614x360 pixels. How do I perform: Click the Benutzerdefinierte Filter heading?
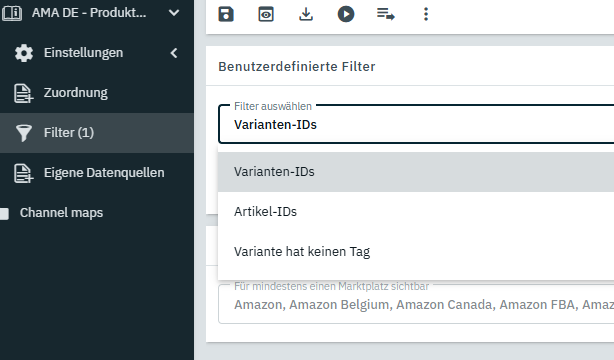pyautogui.click(x=296, y=67)
